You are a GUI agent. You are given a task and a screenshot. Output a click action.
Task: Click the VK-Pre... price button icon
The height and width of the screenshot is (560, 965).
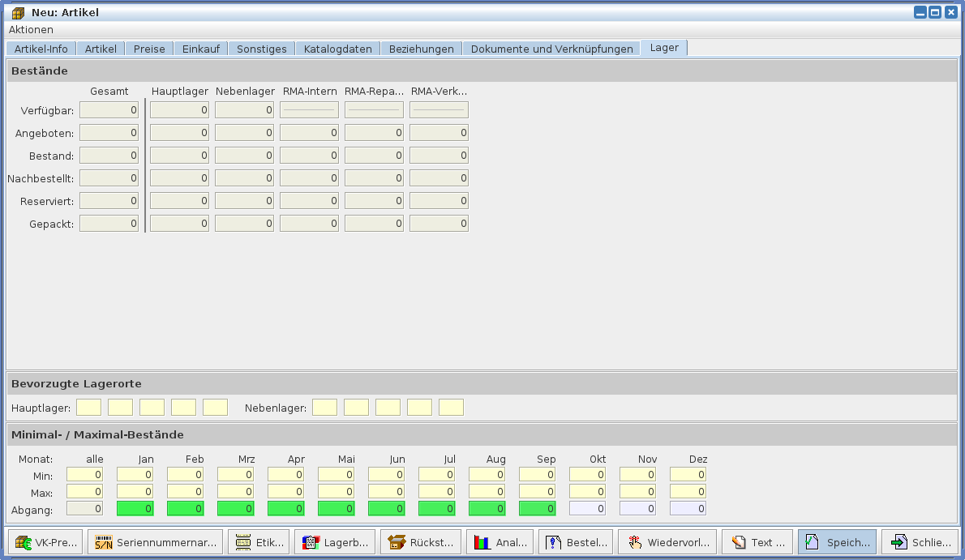pyautogui.click(x=24, y=542)
